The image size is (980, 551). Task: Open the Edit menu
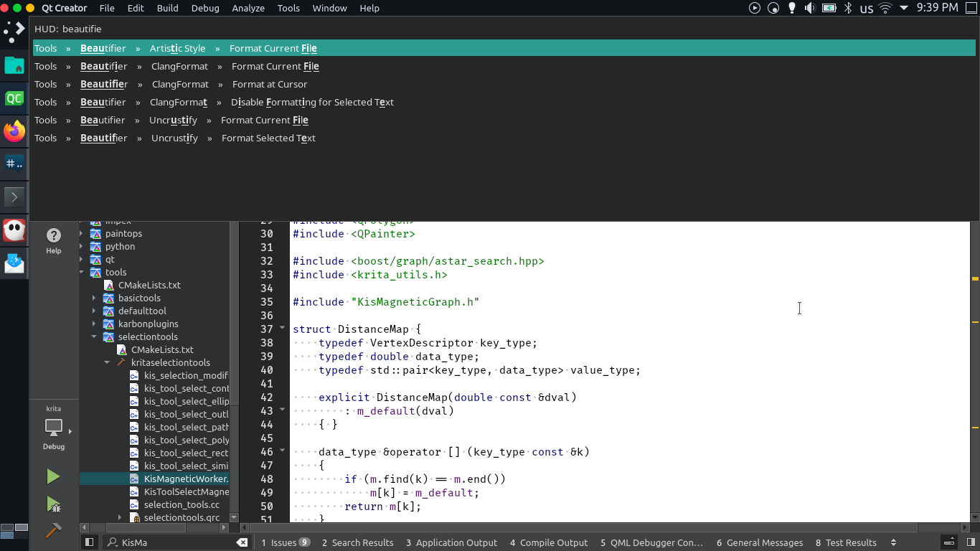136,8
